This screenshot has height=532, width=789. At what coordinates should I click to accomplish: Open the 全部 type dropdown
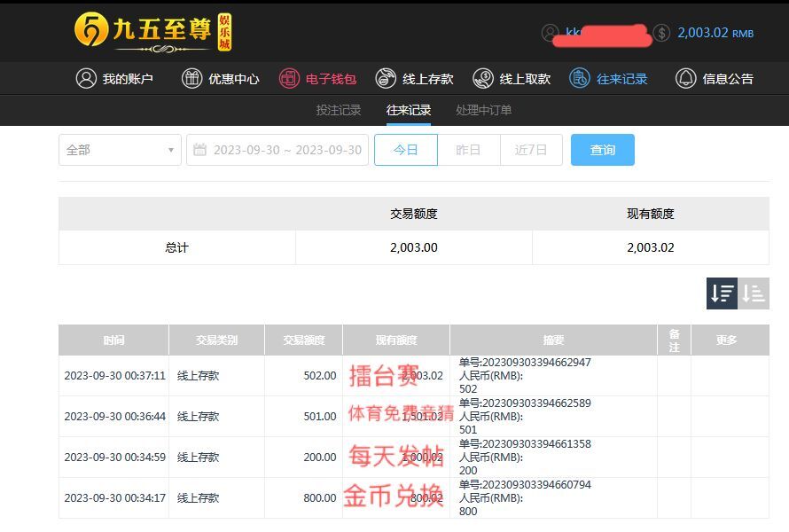[x=120, y=150]
